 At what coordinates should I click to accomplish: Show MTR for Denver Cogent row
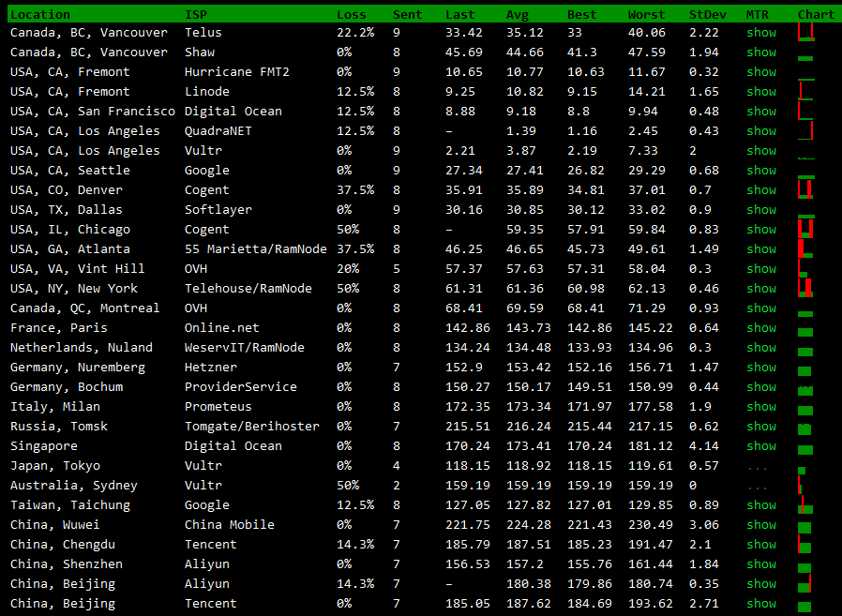tap(761, 190)
